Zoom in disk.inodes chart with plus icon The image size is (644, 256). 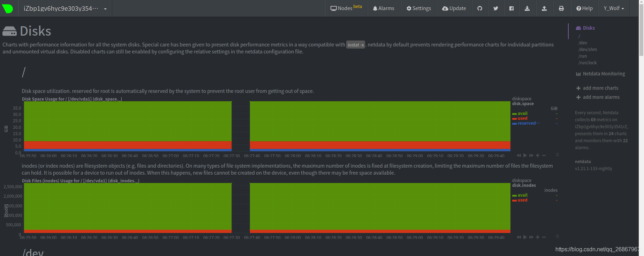pos(538,237)
